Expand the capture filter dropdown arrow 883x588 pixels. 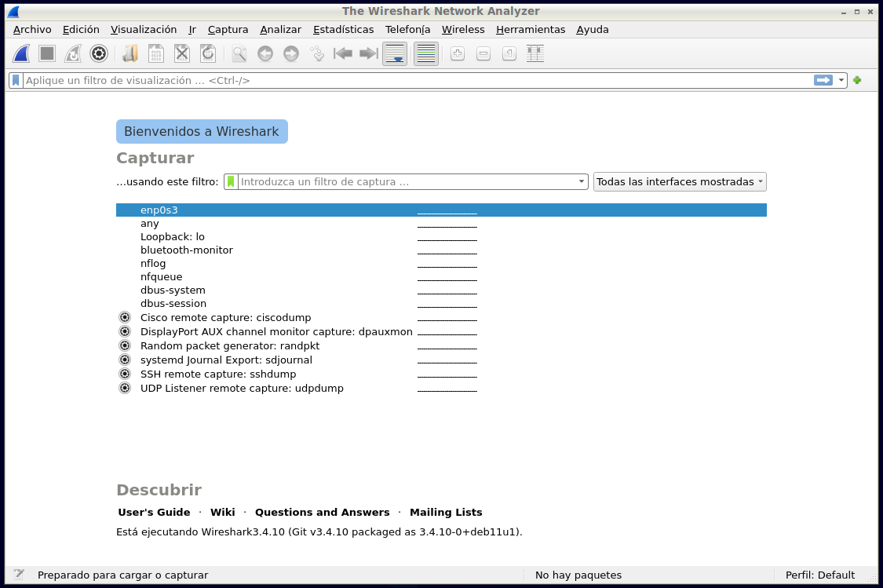[x=581, y=181]
